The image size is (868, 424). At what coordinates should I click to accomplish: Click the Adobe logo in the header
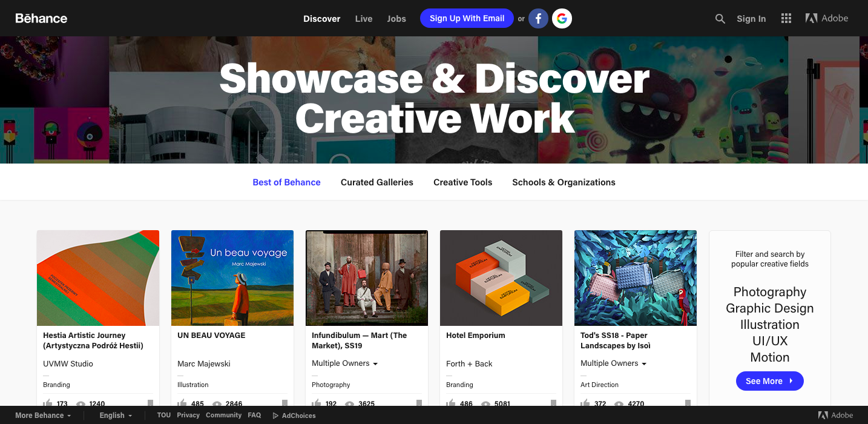click(827, 18)
